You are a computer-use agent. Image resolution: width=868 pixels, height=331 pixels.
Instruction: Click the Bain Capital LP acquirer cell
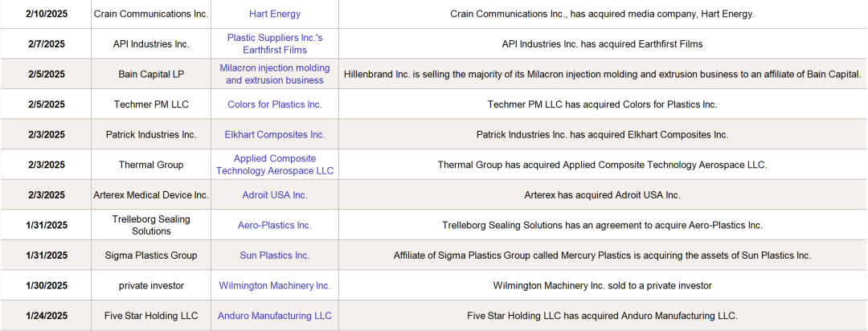pyautogui.click(x=151, y=74)
